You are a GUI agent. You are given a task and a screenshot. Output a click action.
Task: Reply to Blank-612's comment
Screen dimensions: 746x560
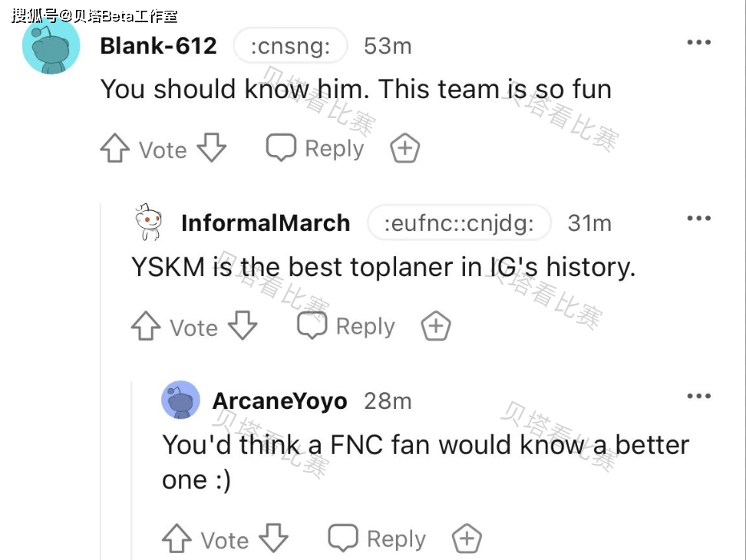(x=315, y=148)
